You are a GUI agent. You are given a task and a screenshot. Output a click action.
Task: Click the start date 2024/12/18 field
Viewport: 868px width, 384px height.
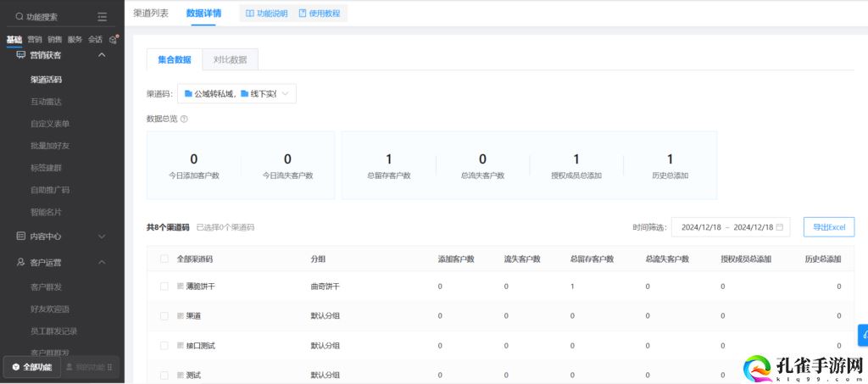pyautogui.click(x=701, y=227)
